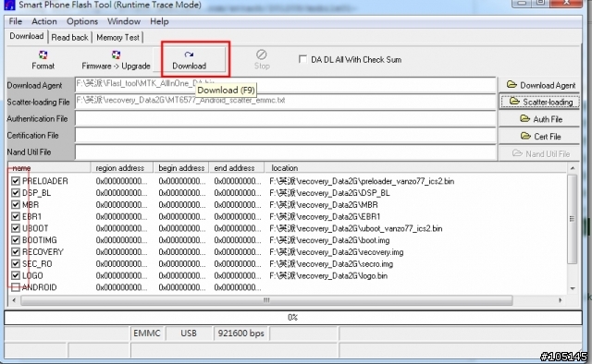Click the 921600 bps status cell
Viewport: 592px width, 364px height.
[x=240, y=334]
